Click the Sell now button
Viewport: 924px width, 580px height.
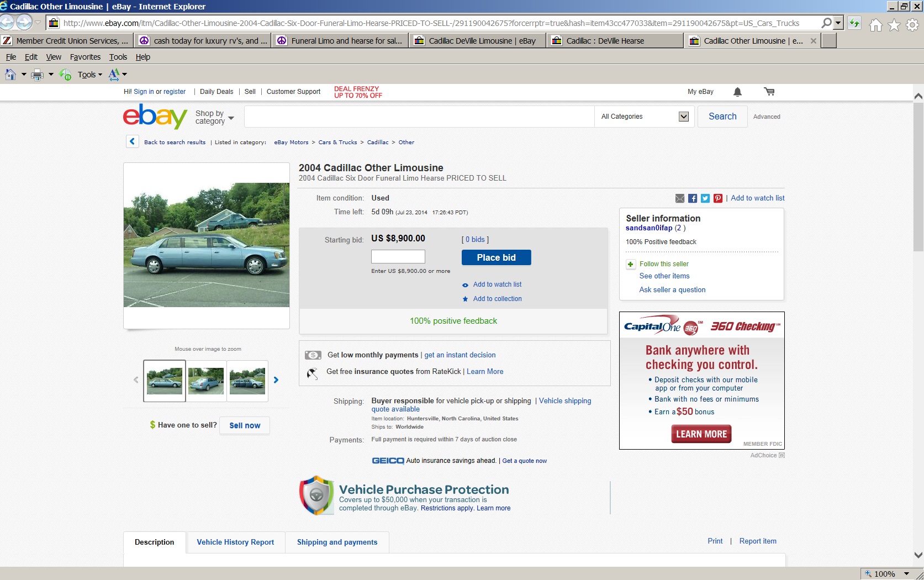(x=245, y=425)
